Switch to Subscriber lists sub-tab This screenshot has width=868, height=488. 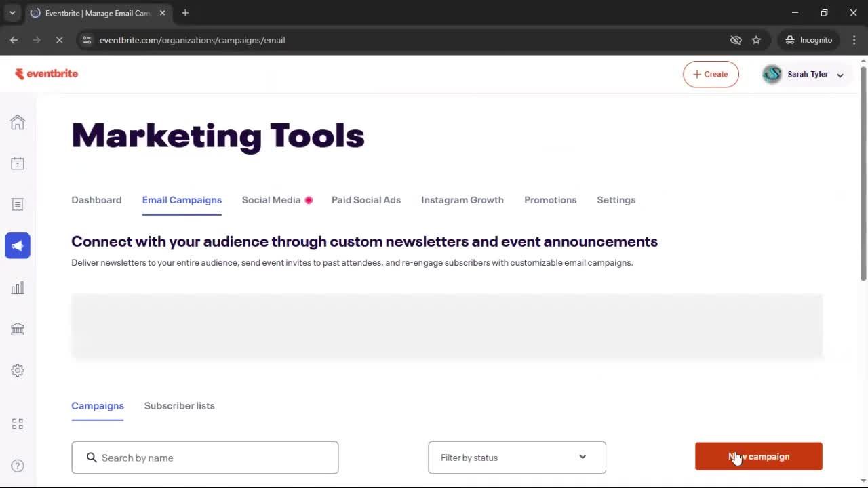(x=179, y=406)
